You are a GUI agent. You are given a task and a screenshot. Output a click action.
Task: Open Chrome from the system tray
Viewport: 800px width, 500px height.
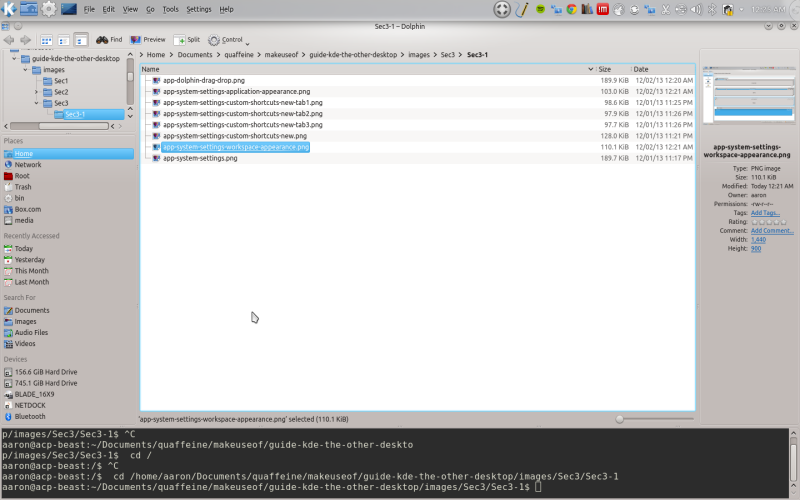coord(571,9)
